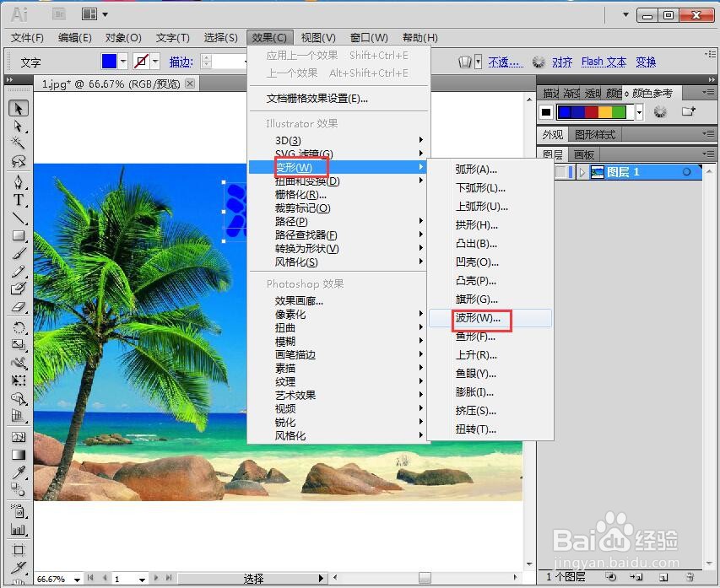Click the next-page arrow in status bar
Viewport: 720px width, 588px height.
pos(156,579)
